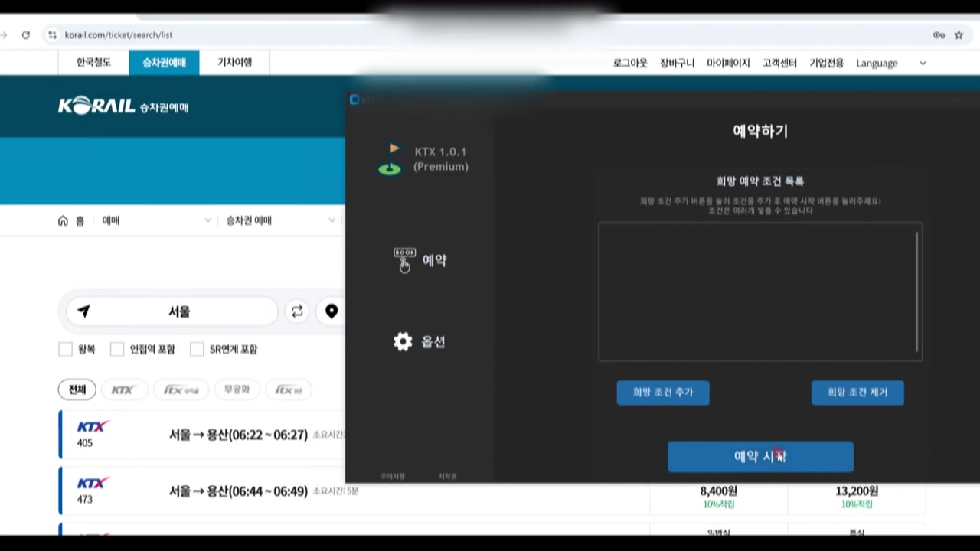980x551 pixels.
Task: Click the 13,200원 fare cell
Action: (856, 497)
